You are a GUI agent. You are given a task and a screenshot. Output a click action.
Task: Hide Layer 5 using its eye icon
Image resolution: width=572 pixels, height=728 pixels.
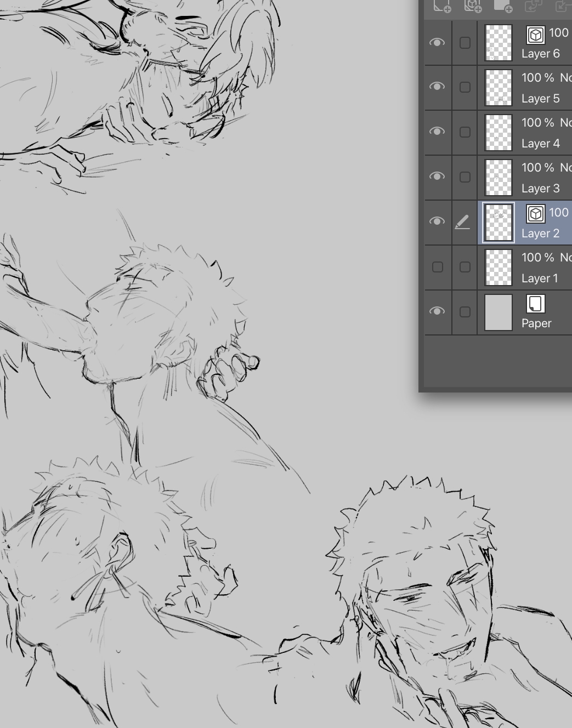click(437, 87)
